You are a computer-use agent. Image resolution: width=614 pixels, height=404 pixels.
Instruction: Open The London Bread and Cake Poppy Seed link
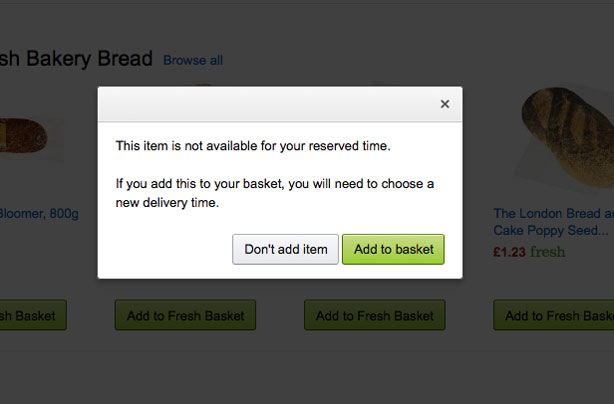tap(553, 222)
